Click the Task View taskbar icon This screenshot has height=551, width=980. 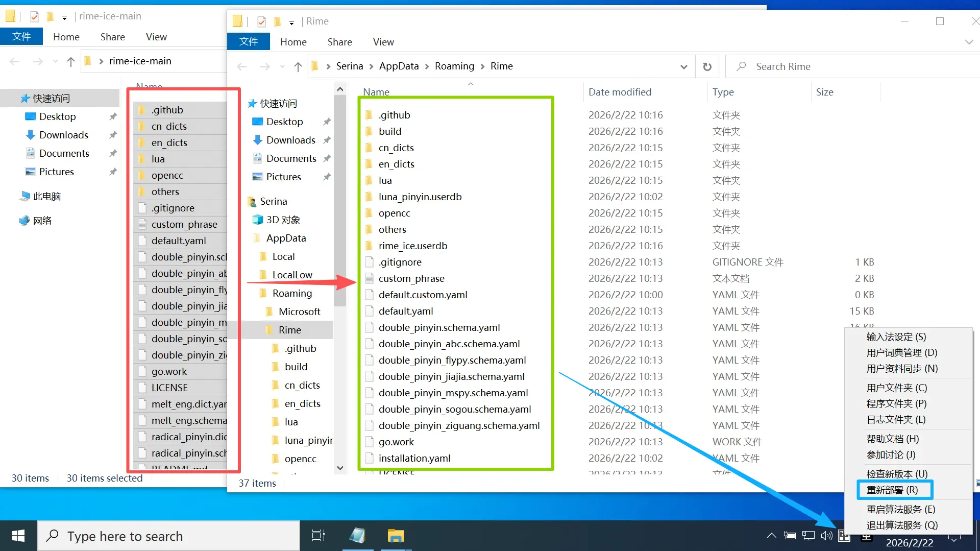(x=318, y=536)
